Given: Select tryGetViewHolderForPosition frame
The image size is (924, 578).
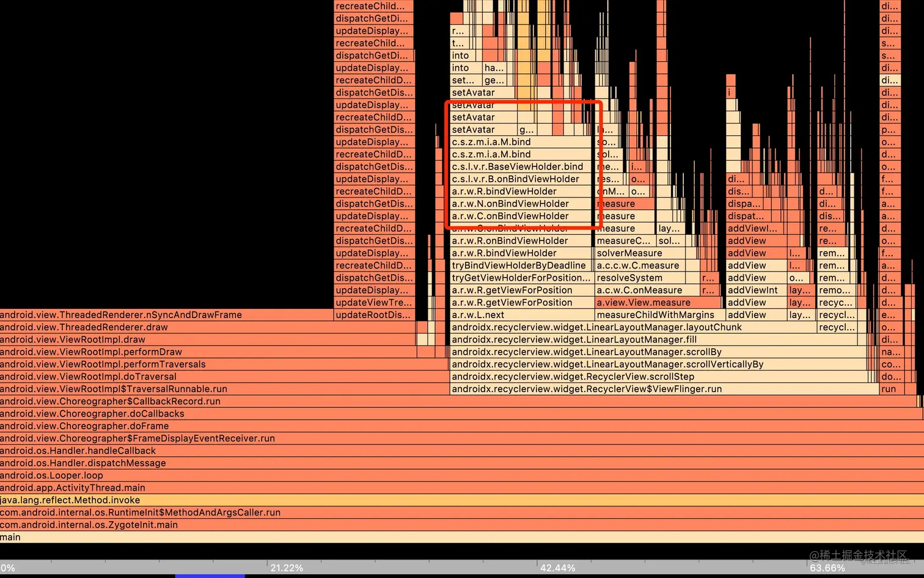Looking at the screenshot, I should 521,278.
